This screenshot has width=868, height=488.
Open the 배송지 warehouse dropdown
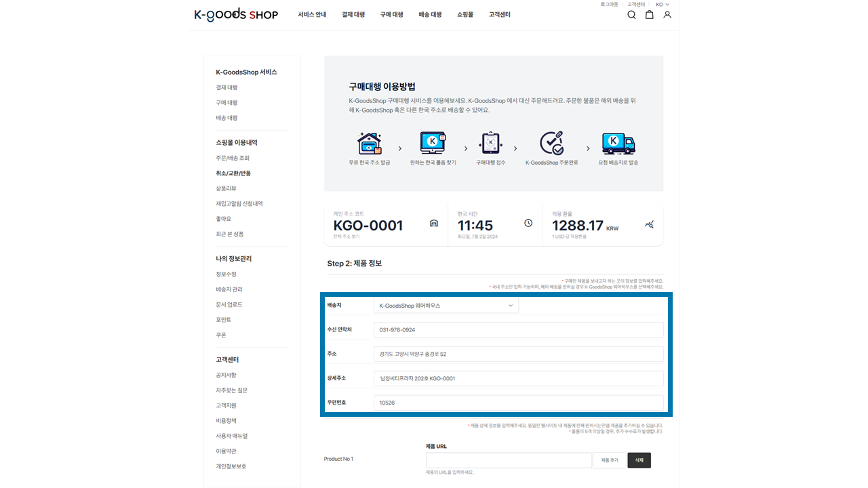coord(446,306)
